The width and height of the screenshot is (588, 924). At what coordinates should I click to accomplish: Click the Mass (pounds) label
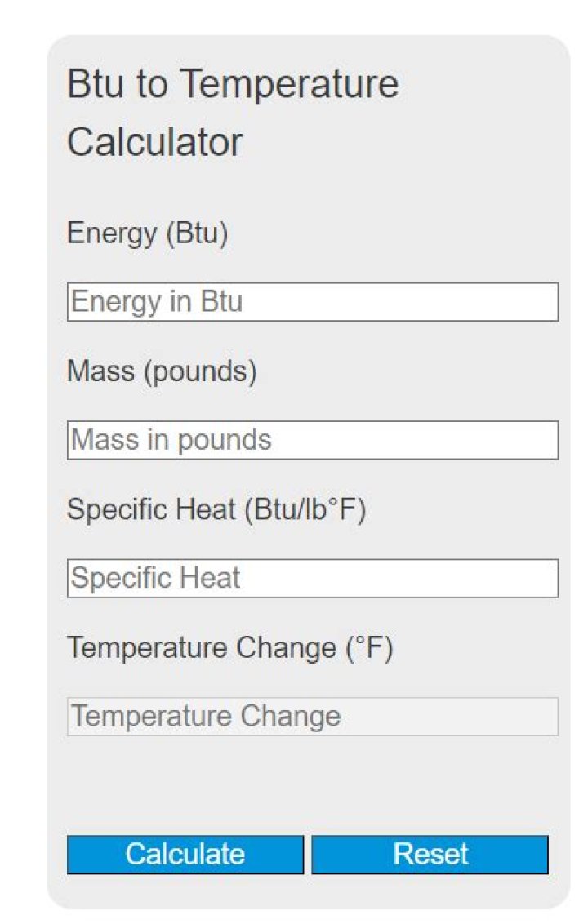[162, 371]
